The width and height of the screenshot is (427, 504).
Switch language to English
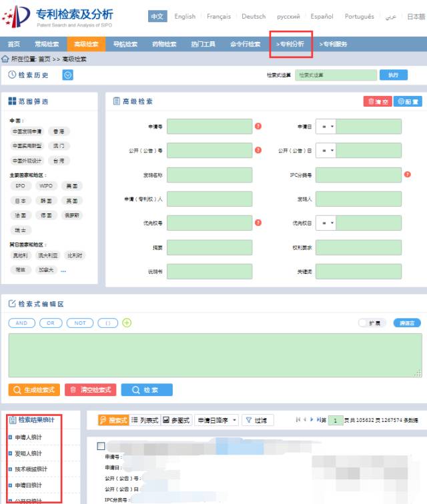pos(185,17)
